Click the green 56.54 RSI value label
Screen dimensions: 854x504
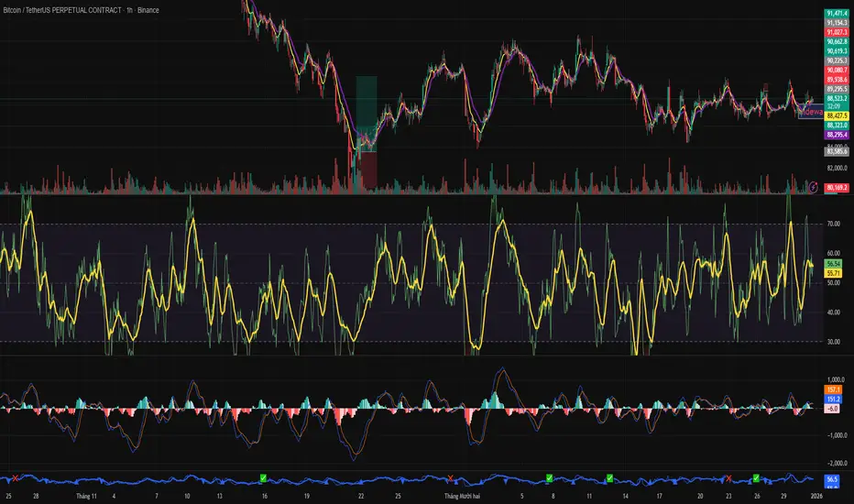[833, 264]
